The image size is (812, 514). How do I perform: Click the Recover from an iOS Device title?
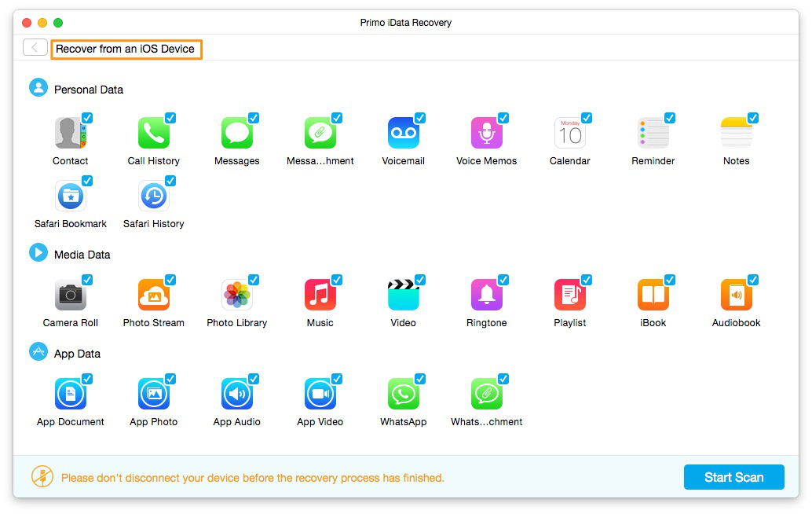coord(126,49)
